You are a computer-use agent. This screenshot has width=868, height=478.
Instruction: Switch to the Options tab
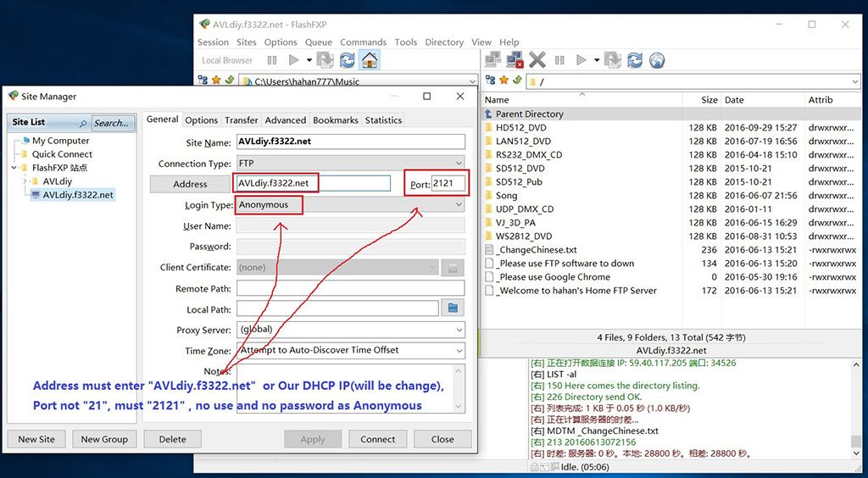coord(202,120)
